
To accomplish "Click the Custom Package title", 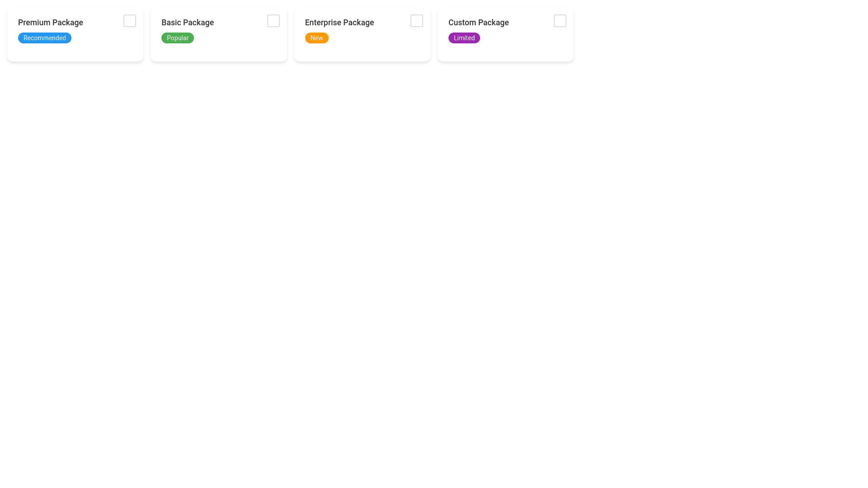I will (478, 23).
